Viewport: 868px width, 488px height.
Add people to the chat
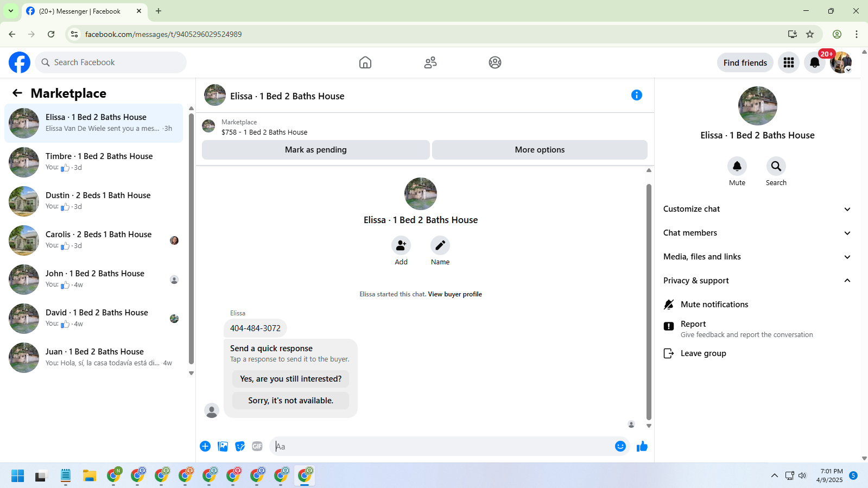(401, 245)
